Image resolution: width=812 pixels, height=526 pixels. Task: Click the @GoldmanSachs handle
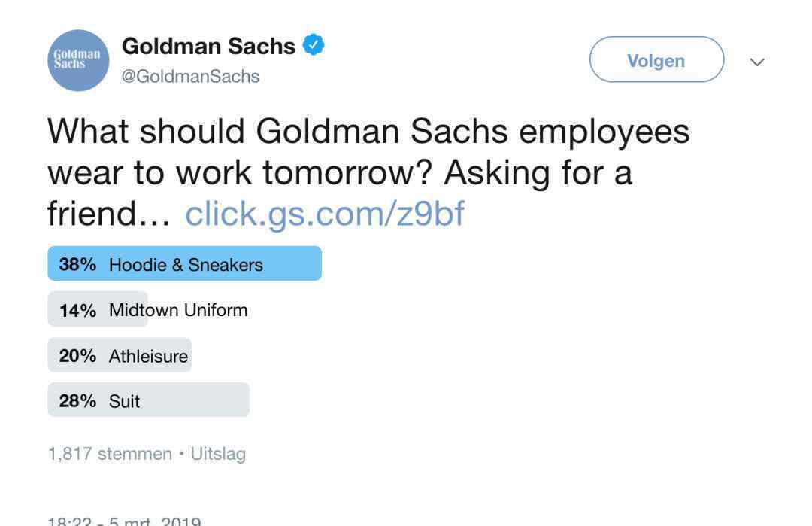(190, 77)
